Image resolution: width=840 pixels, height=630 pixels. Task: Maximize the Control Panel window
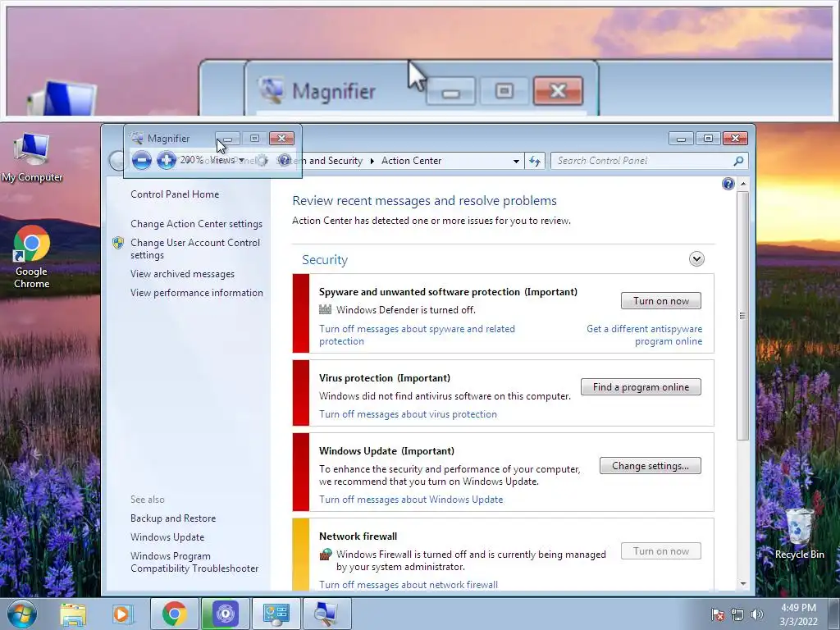pos(708,139)
